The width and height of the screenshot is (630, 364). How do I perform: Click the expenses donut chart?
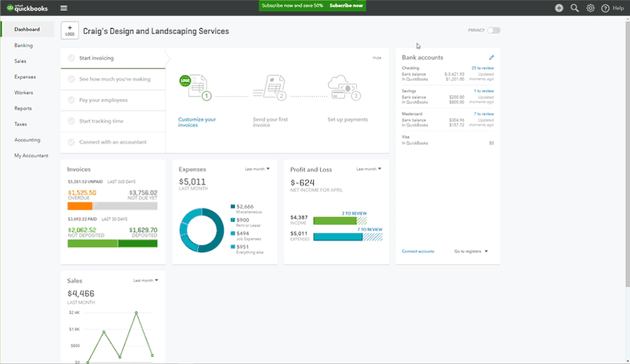pyautogui.click(x=202, y=230)
